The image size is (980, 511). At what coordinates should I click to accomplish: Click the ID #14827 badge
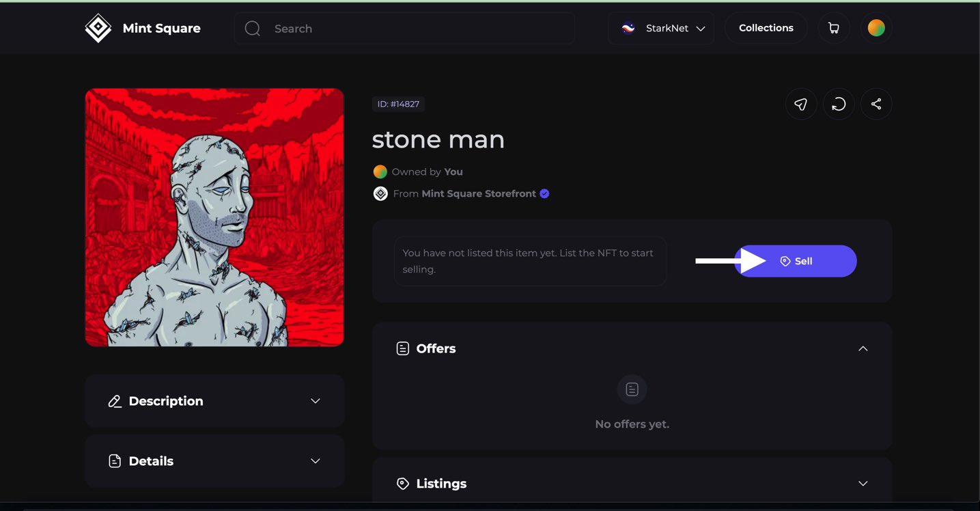[399, 104]
